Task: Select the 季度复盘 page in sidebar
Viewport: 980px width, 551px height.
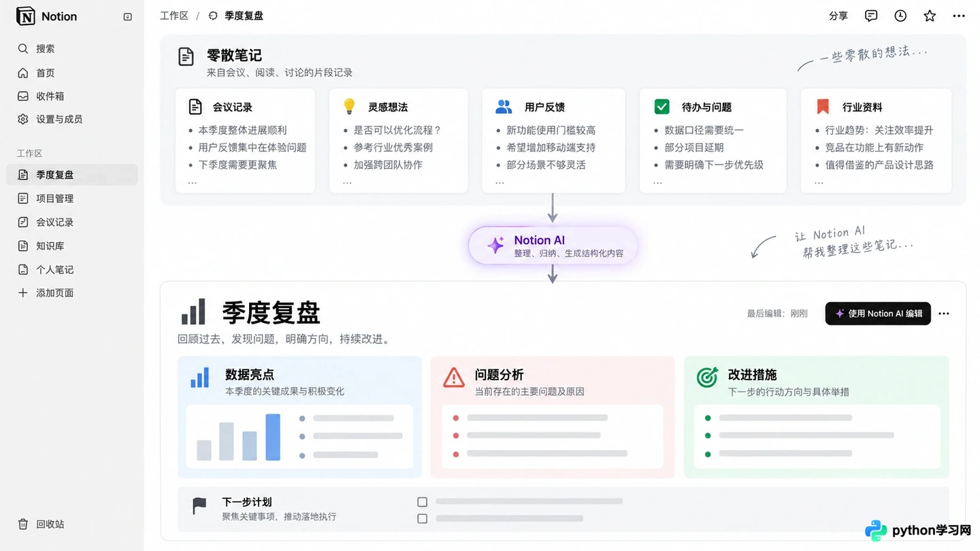Action: pyautogui.click(x=71, y=175)
